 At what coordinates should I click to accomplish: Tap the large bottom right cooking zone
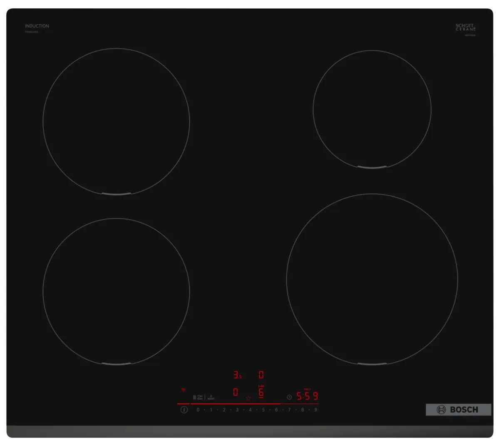[372, 279]
